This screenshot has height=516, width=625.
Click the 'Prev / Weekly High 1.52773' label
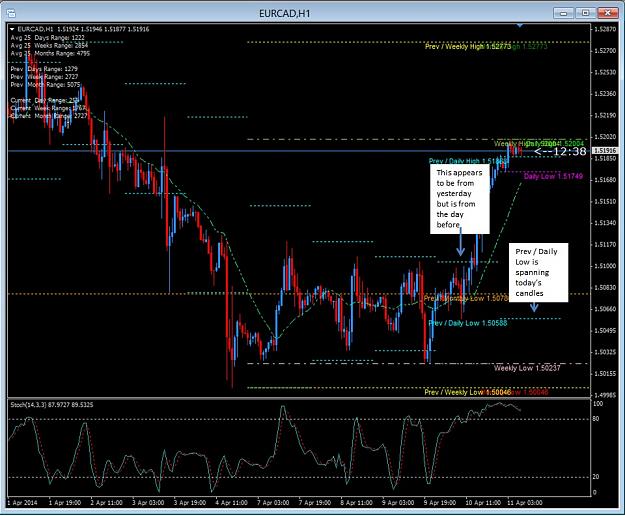click(468, 47)
